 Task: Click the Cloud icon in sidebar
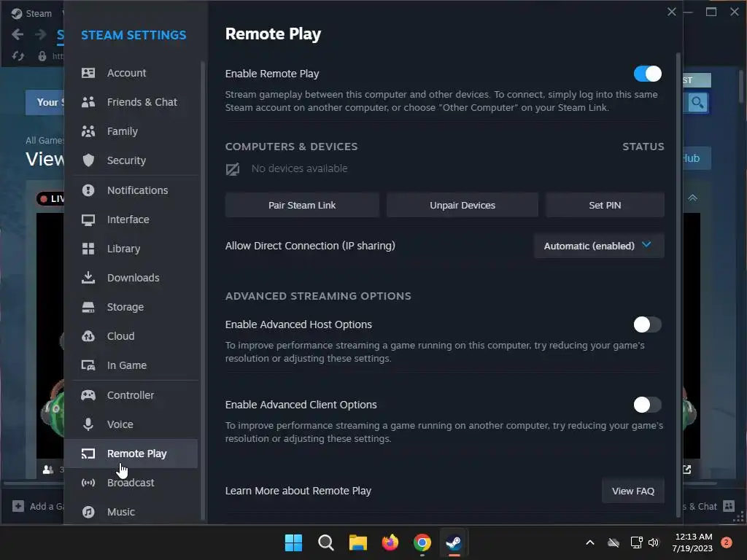point(88,336)
